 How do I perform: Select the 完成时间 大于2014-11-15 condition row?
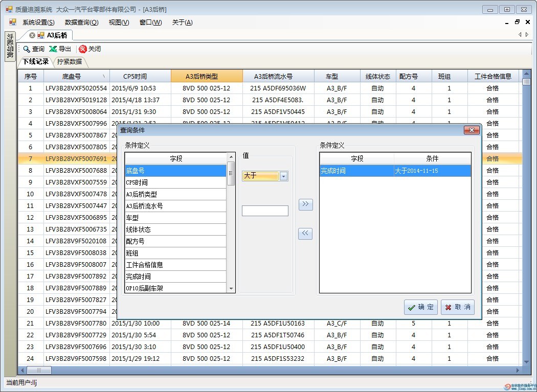[x=395, y=171]
